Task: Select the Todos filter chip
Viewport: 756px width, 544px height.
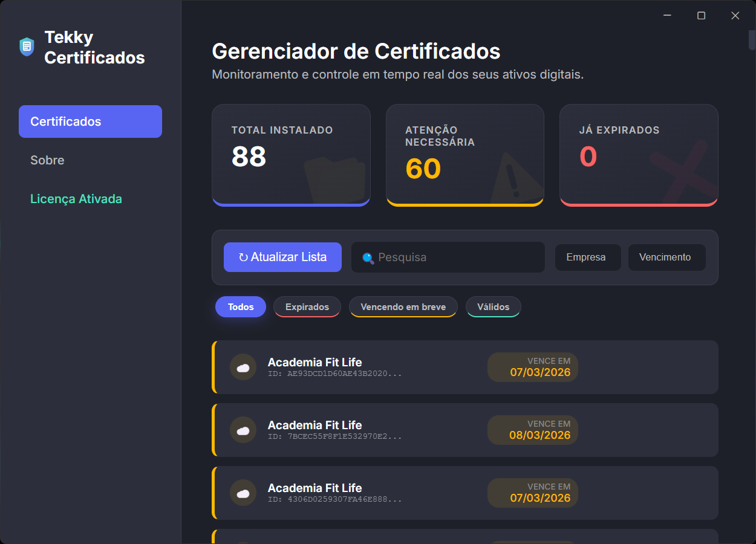Action: [x=241, y=307]
